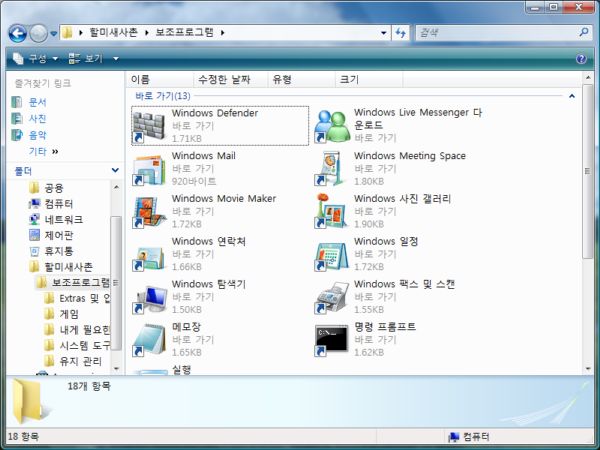Select the Windows 탐색기 icon

click(149, 299)
